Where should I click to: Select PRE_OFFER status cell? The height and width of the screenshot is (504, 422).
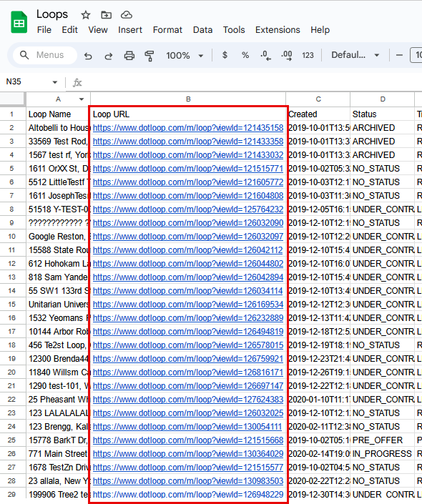pos(383,440)
